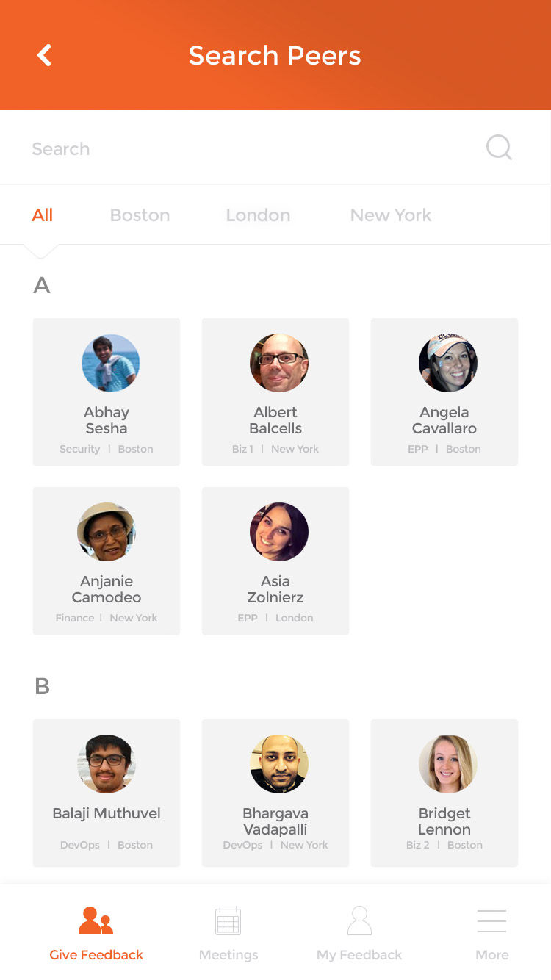This screenshot has width=551, height=980.
Task: Select Asia Zolnierz's photo
Action: [x=279, y=532]
